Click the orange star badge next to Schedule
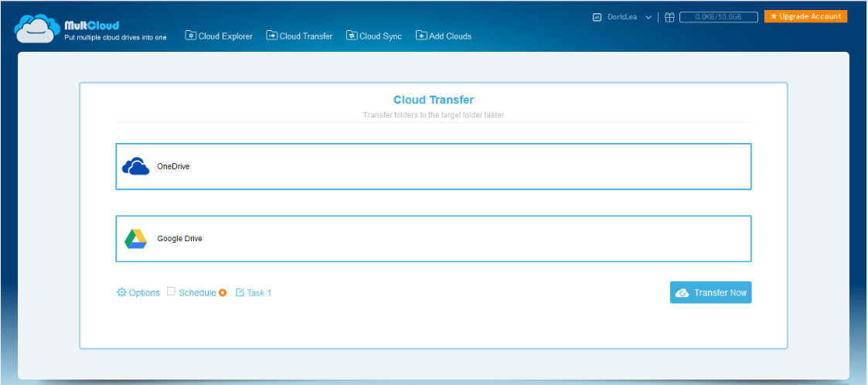868x385 pixels. (x=223, y=292)
